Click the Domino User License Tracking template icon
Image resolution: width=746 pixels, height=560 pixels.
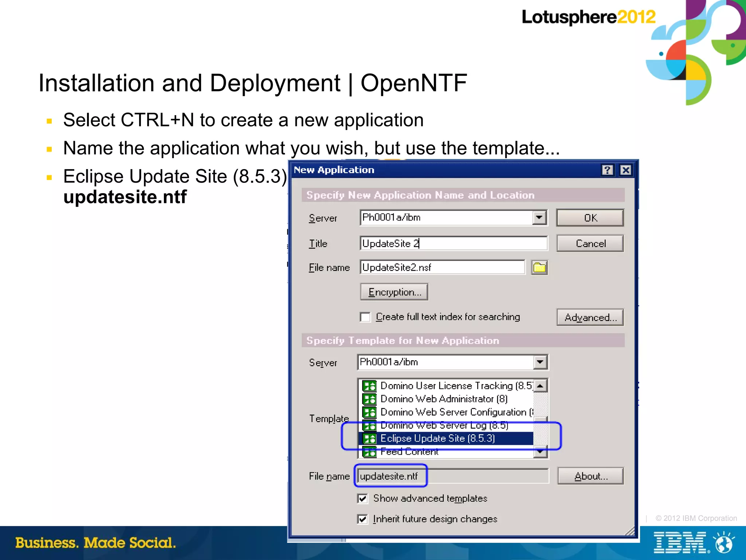[x=369, y=386]
